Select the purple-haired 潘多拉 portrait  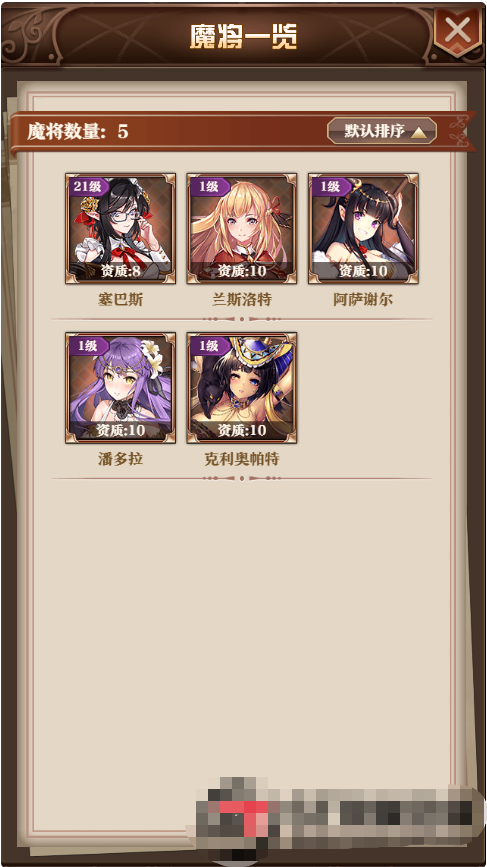pyautogui.click(x=120, y=388)
